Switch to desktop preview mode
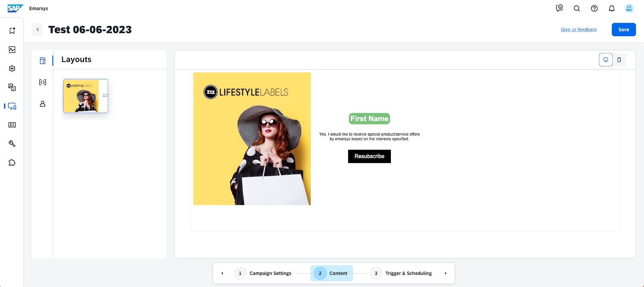644x287 pixels. [606, 60]
